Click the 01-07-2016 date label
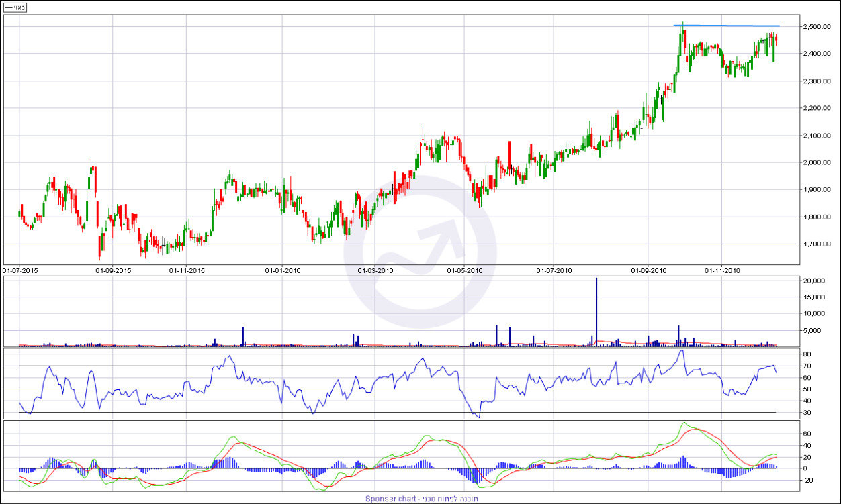The height and width of the screenshot is (504, 841). click(554, 271)
